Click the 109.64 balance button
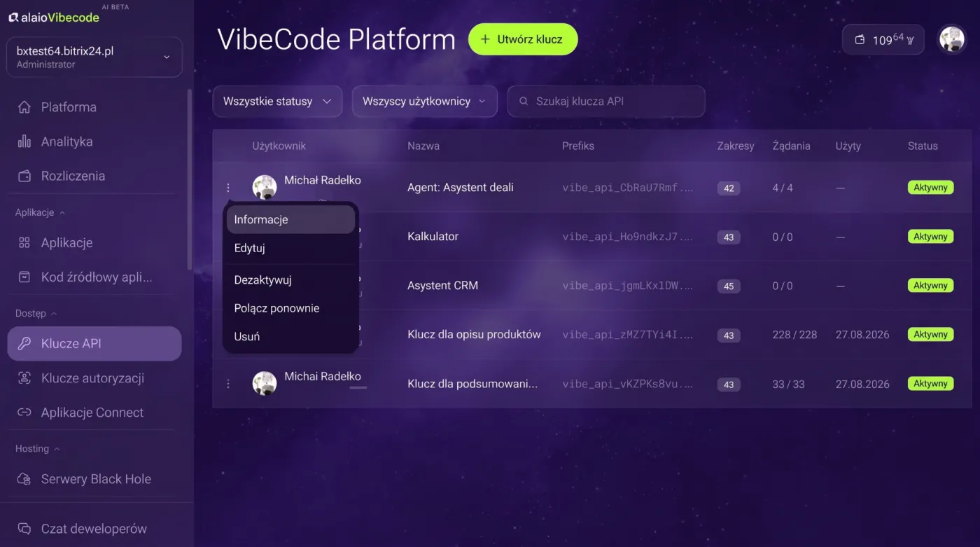Viewport: 980px width, 547px height. tap(883, 40)
